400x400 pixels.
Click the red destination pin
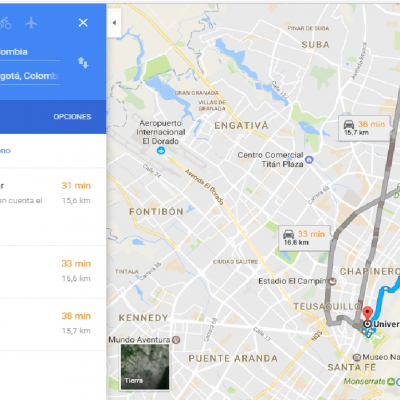click(x=367, y=314)
